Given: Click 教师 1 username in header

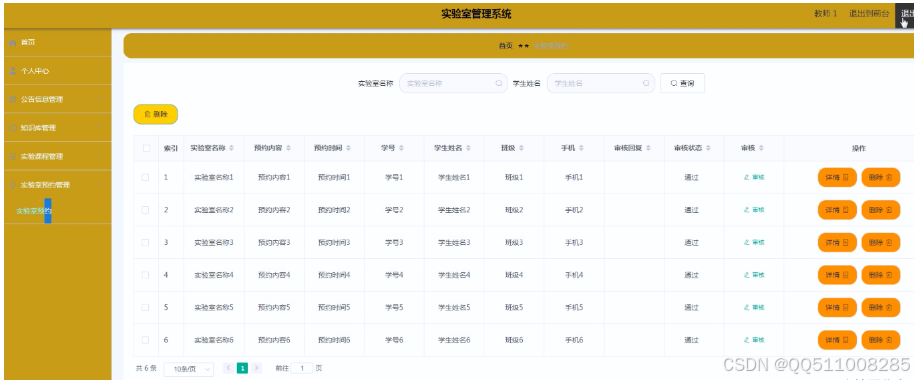Looking at the screenshot, I should tap(825, 14).
